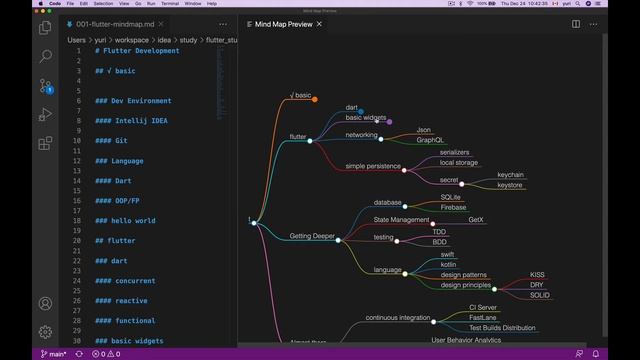
Task: Click the feedback icon in status bar
Action: click(579, 354)
